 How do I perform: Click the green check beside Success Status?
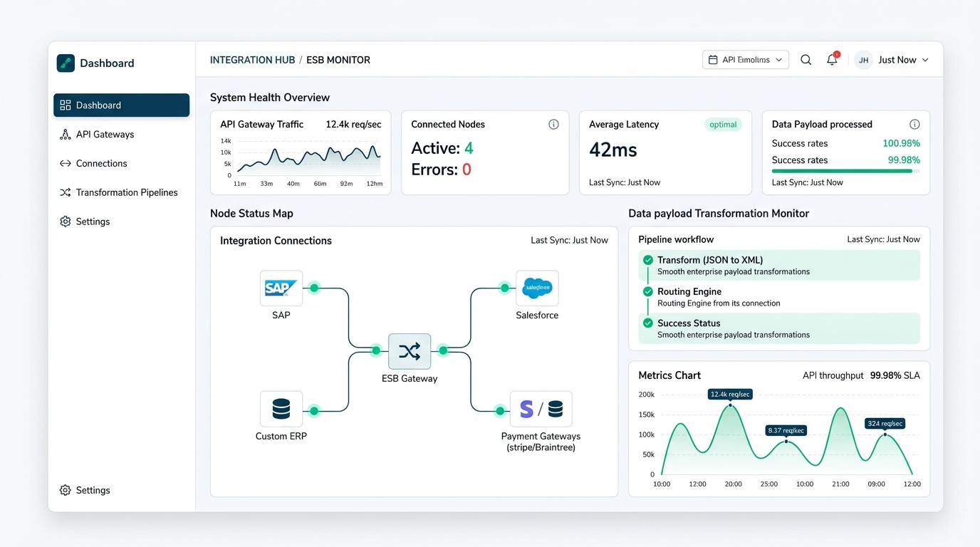pos(648,323)
